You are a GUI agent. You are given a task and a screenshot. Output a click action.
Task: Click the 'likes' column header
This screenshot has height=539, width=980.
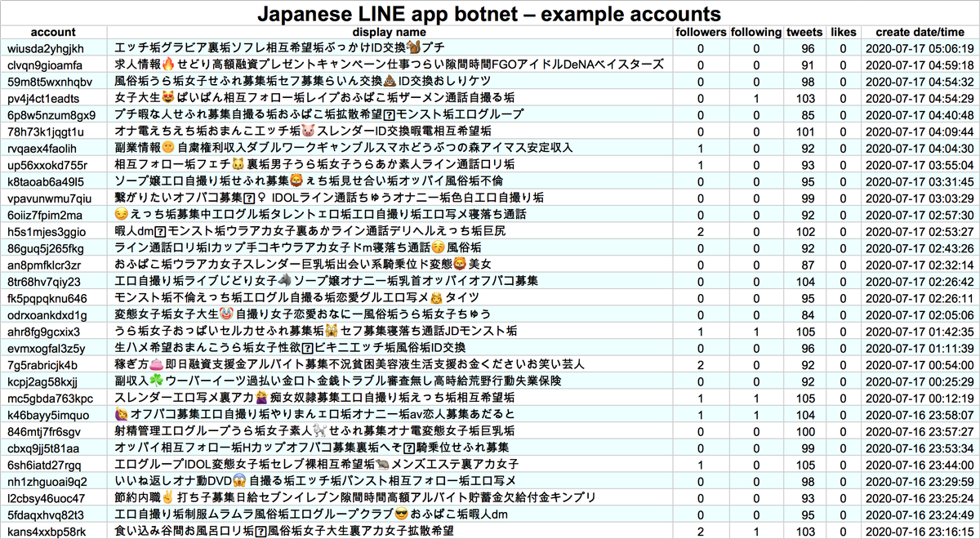pyautogui.click(x=843, y=32)
